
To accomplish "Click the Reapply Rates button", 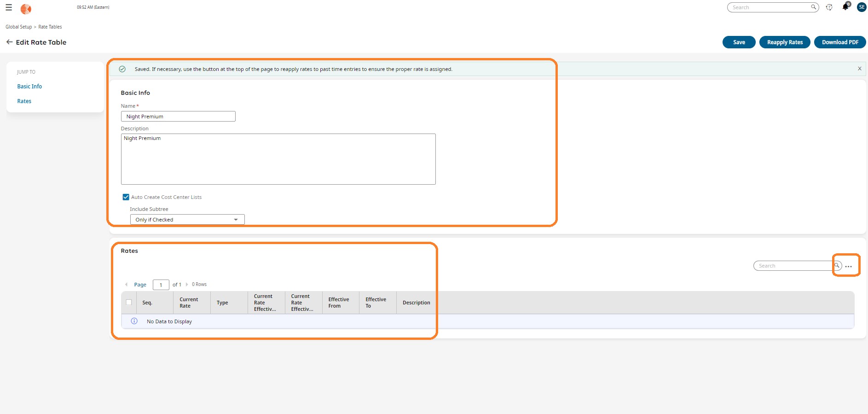I will (785, 42).
